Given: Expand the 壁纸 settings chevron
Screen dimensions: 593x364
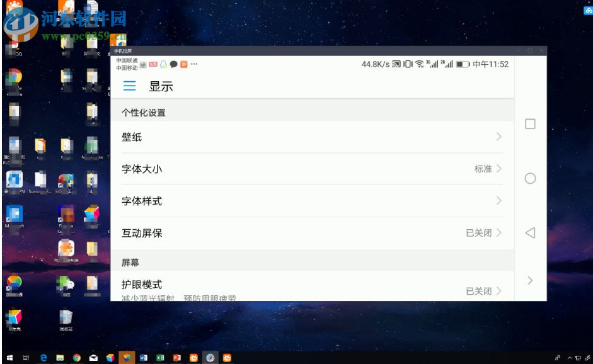Looking at the screenshot, I should (x=497, y=137).
